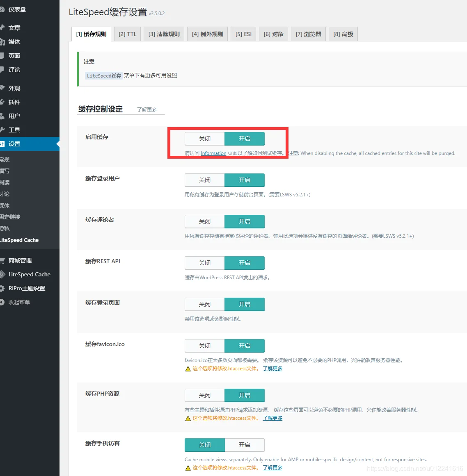The image size is (467, 476).
Task: Select LiteSpeed Cache under 设置 submenu
Action: tap(19, 240)
